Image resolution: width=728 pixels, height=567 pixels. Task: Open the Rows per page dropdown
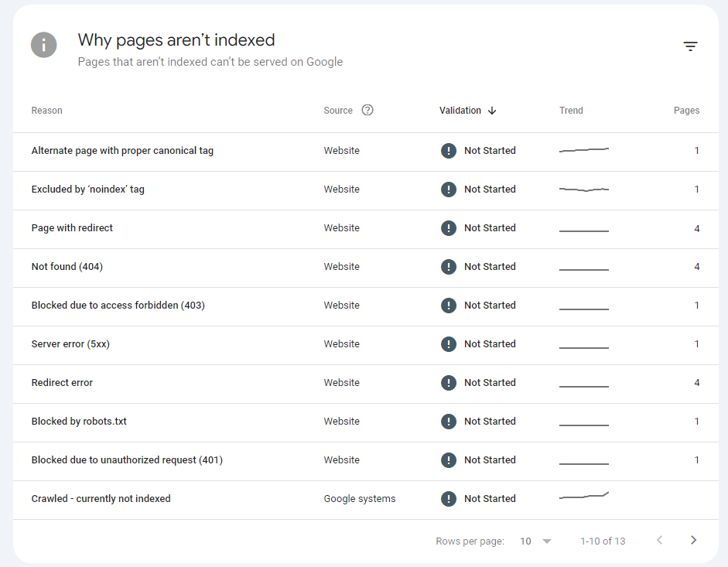pos(535,541)
